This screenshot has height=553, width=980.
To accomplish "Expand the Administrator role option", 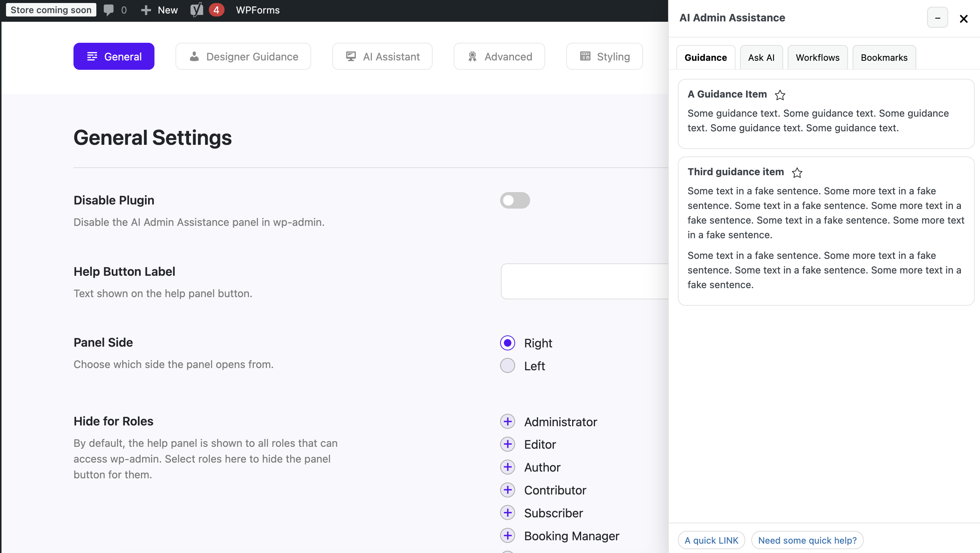I will click(x=508, y=421).
